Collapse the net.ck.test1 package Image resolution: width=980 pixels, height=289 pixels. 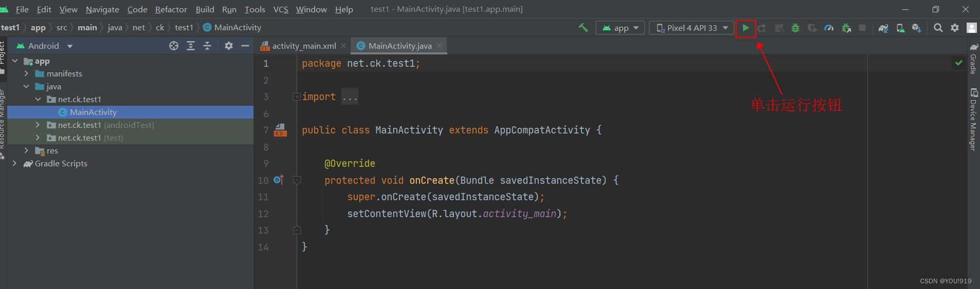click(x=38, y=100)
